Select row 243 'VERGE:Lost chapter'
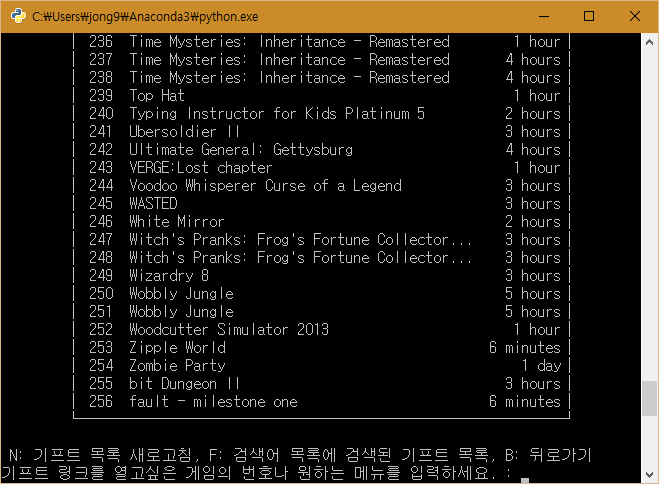Screen dimensions: 659x484 point(322,168)
